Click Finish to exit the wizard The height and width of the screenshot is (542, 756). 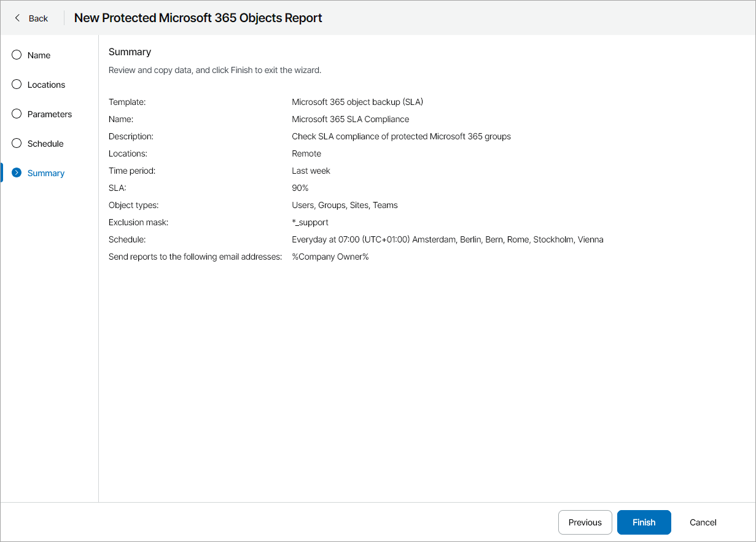(644, 522)
